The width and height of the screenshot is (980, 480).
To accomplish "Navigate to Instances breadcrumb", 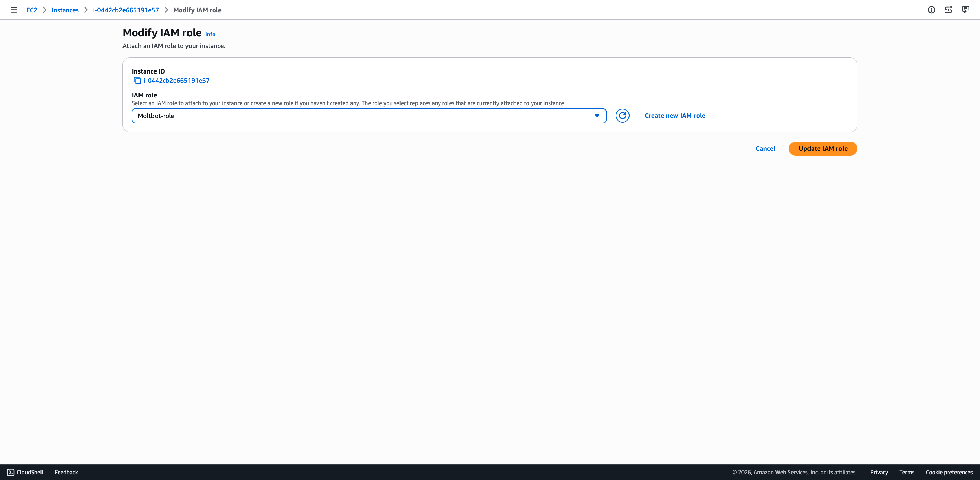I will (x=65, y=10).
